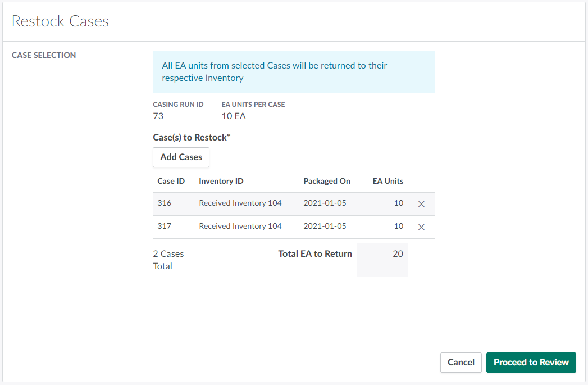Click the 2 Cases Total summary text
Screen dimensions: 588x385
click(168, 260)
